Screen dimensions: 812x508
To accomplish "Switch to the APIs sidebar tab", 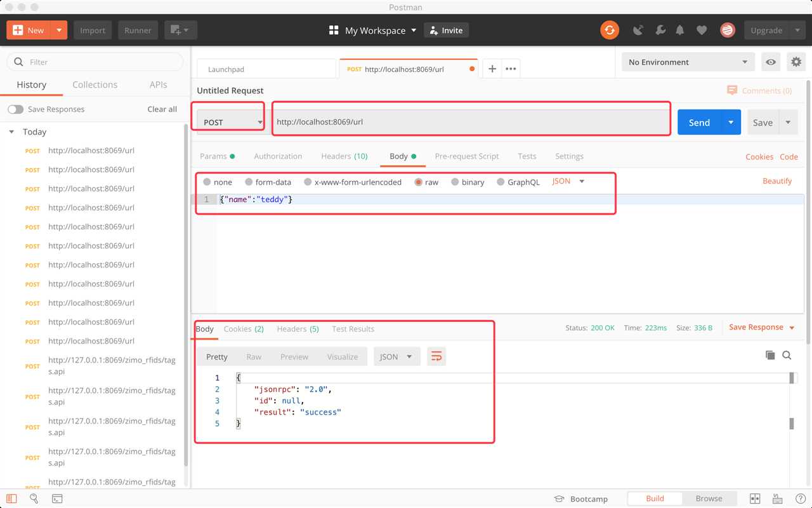I will tap(159, 84).
